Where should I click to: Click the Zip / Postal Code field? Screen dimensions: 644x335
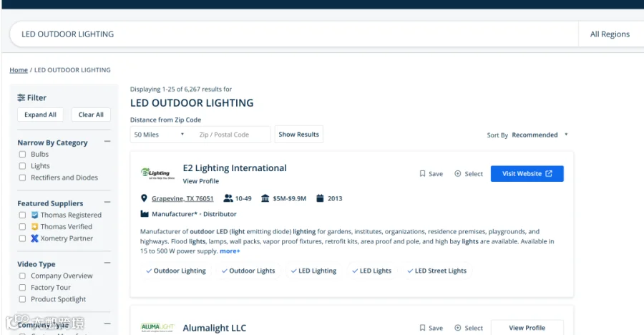pos(232,135)
